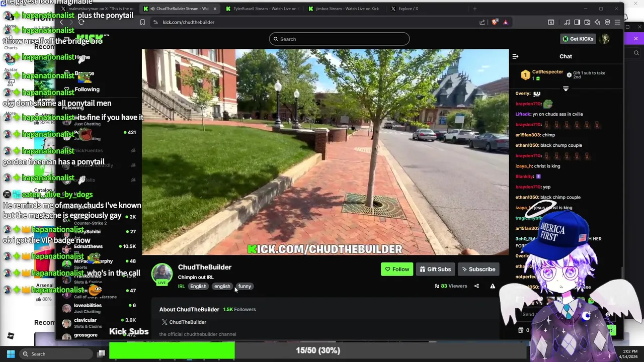Click the ChudTheBuilder X social link
The height and width of the screenshot is (362, 644).
pos(184,322)
